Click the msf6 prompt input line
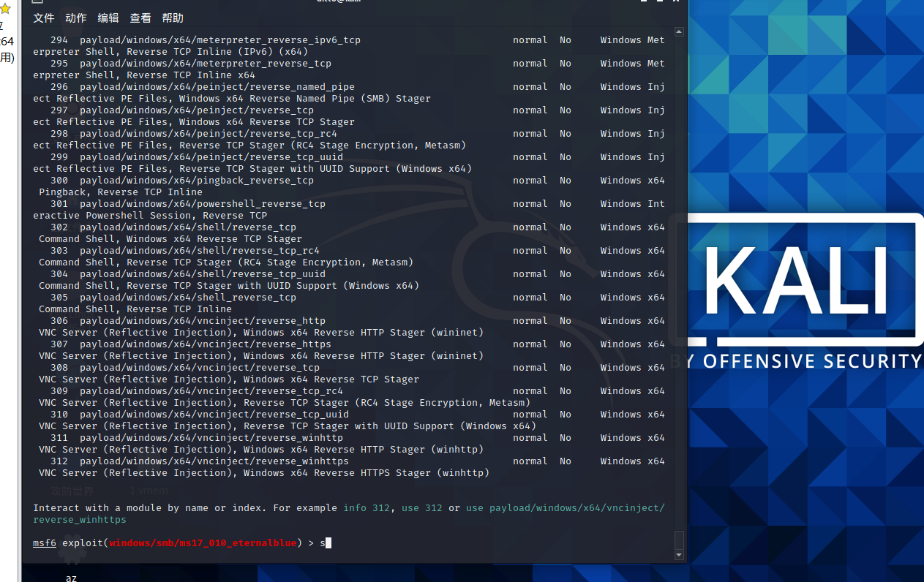Screen dimensions: 924x582 click(349, 543)
